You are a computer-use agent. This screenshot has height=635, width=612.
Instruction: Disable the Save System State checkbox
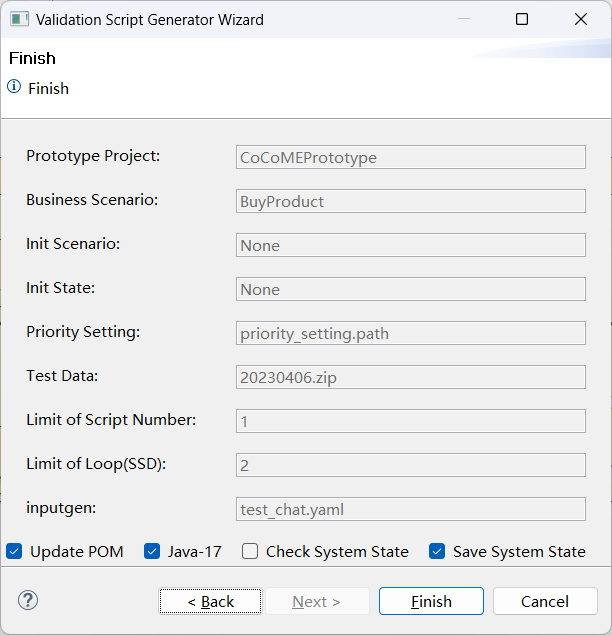[x=437, y=551]
